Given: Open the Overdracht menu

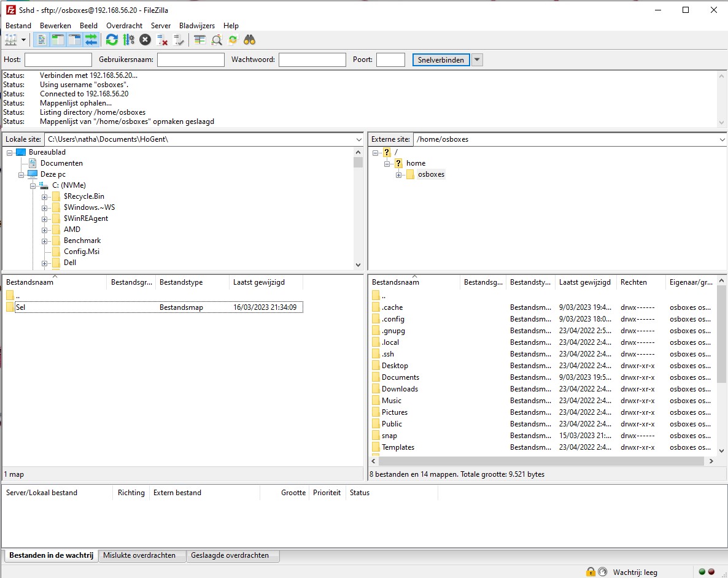Looking at the screenshot, I should coord(124,26).
